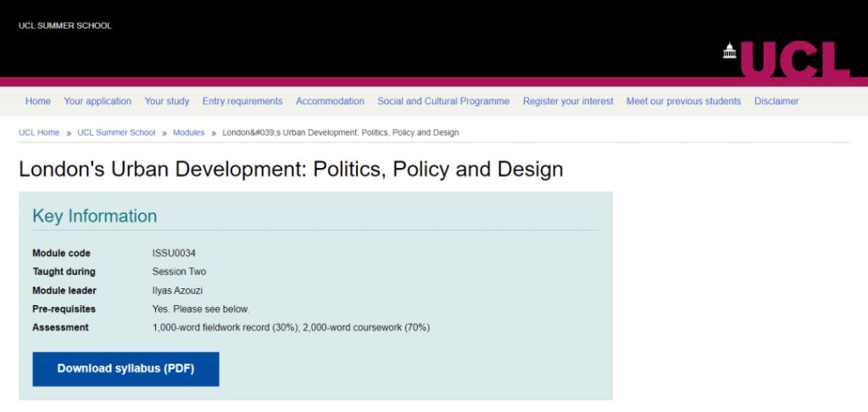The width and height of the screenshot is (868, 412).
Task: Click the UCL logo
Action: pyautogui.click(x=786, y=59)
